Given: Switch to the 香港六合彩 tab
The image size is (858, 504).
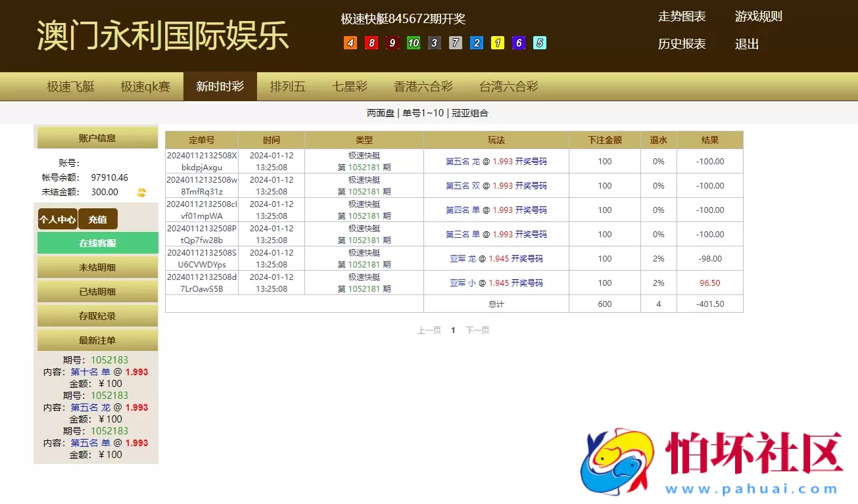Looking at the screenshot, I should 423,85.
